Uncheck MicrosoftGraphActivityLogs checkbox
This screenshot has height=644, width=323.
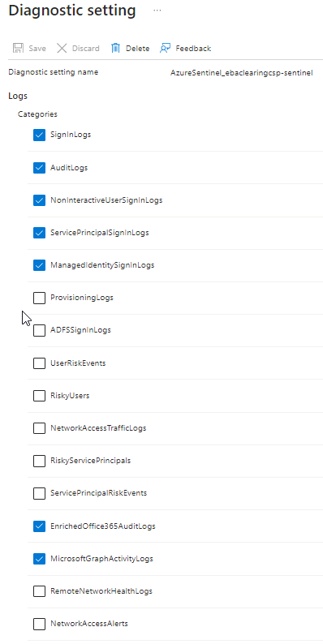coord(39,559)
